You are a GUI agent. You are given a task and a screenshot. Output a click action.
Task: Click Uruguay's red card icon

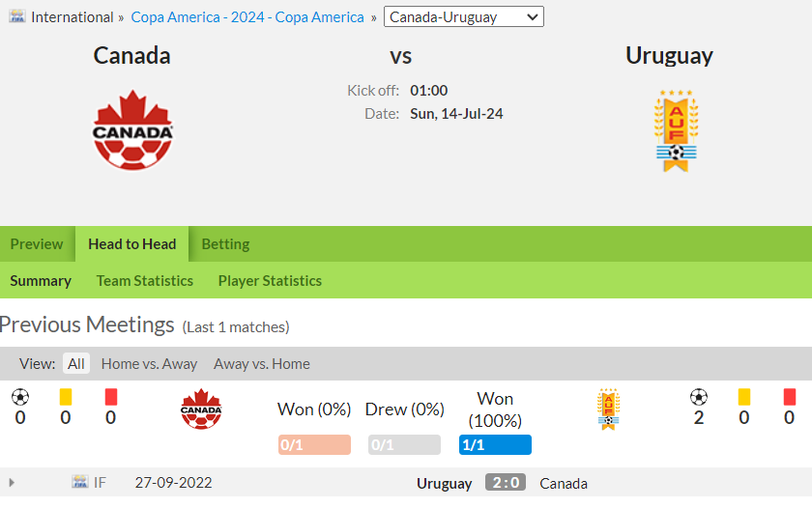click(789, 397)
